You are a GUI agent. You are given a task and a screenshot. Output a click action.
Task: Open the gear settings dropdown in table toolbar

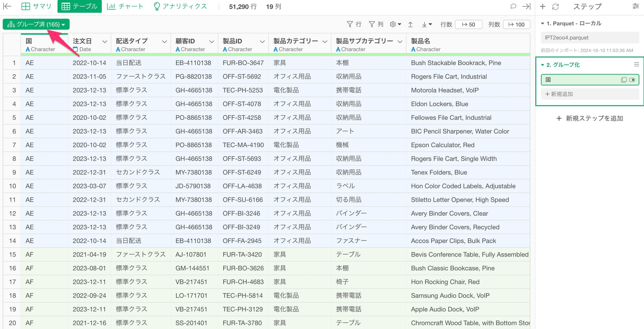[x=395, y=24]
